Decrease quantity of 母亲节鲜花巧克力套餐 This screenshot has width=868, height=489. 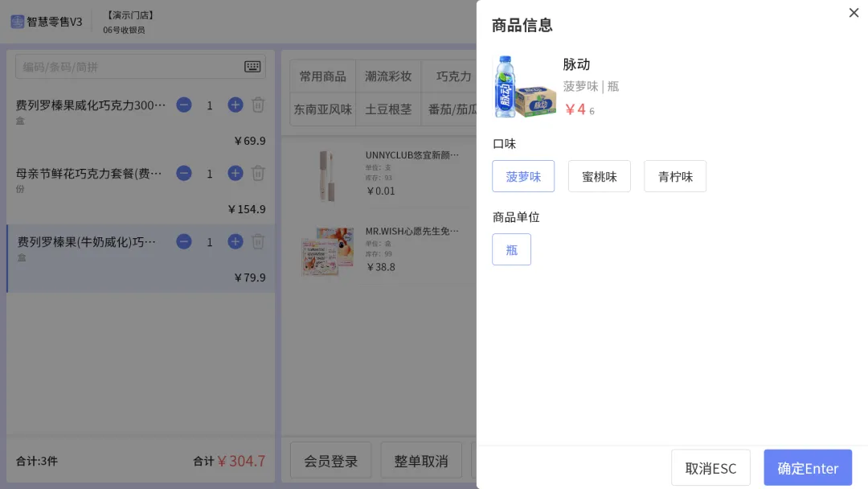[x=184, y=174]
